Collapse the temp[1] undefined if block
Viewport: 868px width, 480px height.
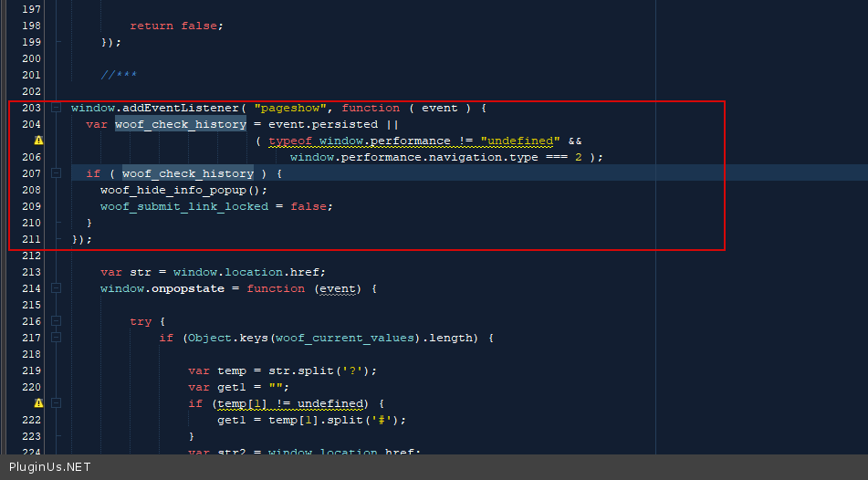coord(57,403)
